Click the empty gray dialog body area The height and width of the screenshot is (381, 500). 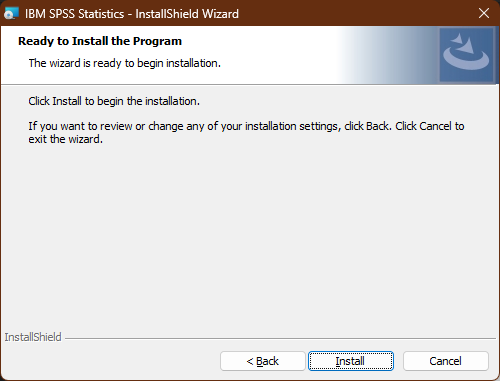(250, 233)
